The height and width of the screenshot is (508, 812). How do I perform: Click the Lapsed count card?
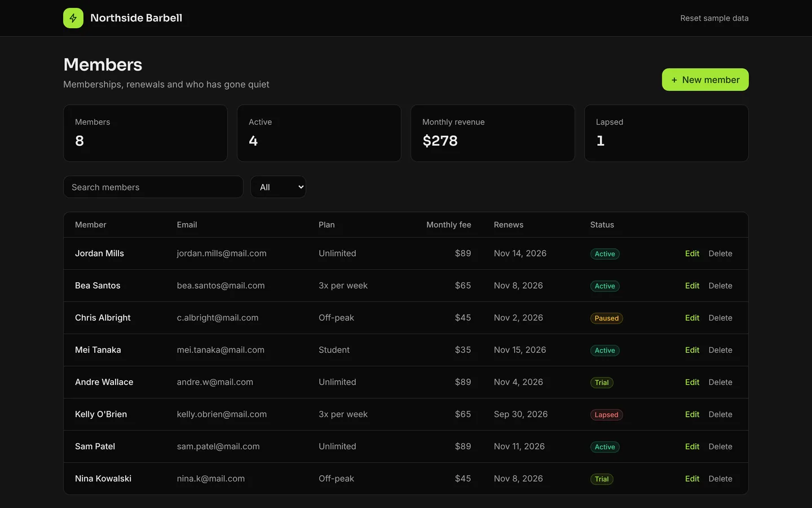667,133
